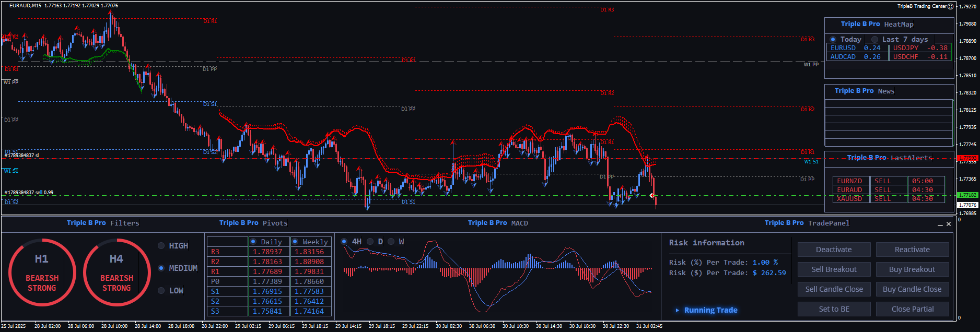Switch MACD timeframe to D

click(x=370, y=242)
